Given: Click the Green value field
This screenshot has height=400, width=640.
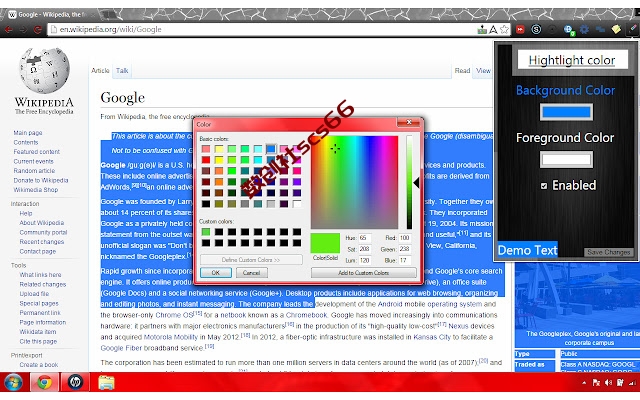Looking at the screenshot, I should click(404, 249).
